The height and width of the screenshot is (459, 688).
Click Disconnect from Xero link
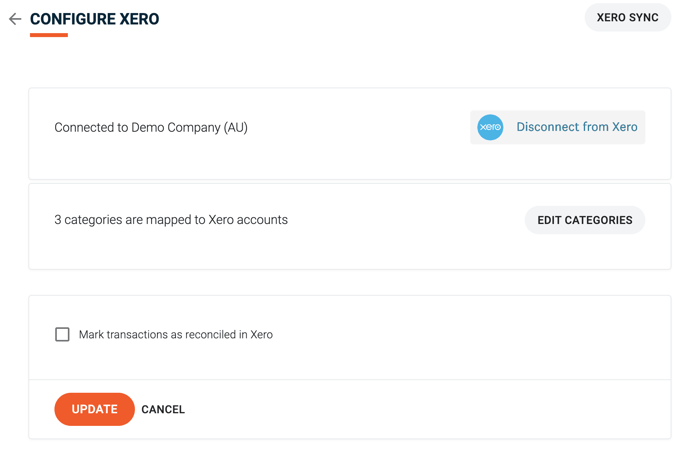[x=577, y=127]
